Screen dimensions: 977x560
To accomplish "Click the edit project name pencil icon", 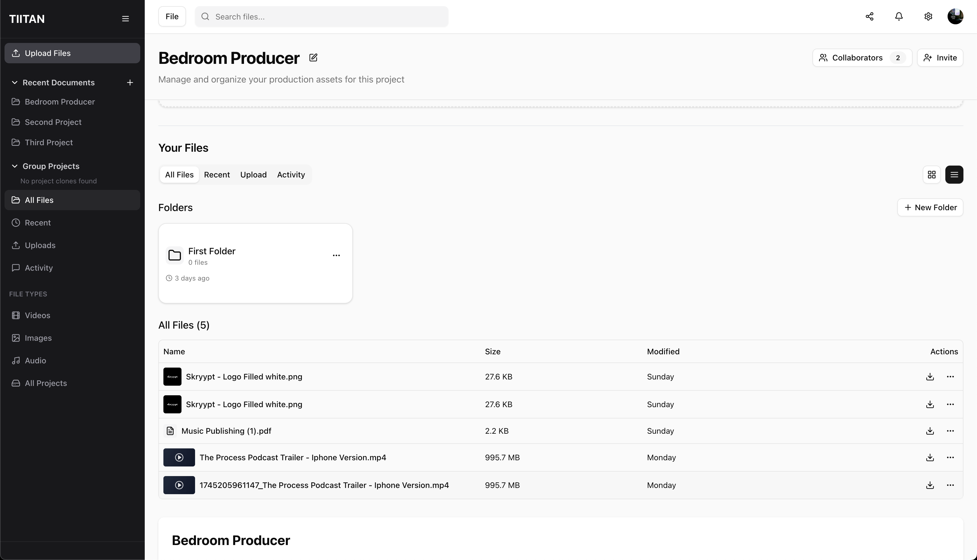I will tap(313, 58).
